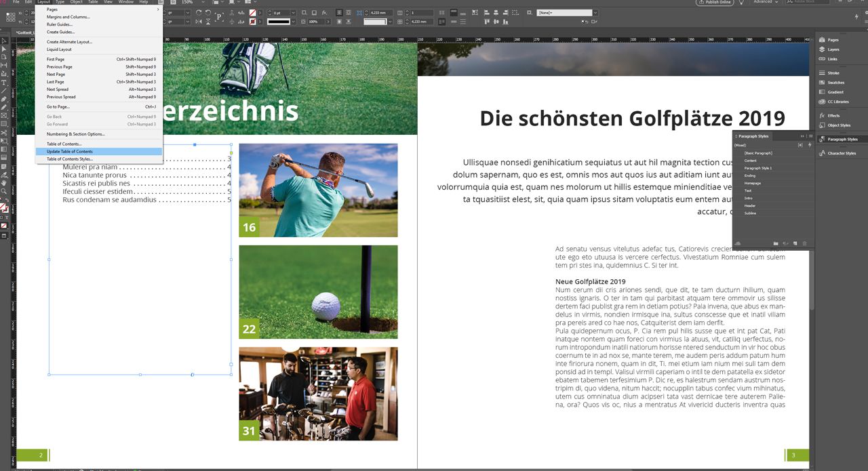Open the Table menu
868x471 pixels.
[93, 2]
